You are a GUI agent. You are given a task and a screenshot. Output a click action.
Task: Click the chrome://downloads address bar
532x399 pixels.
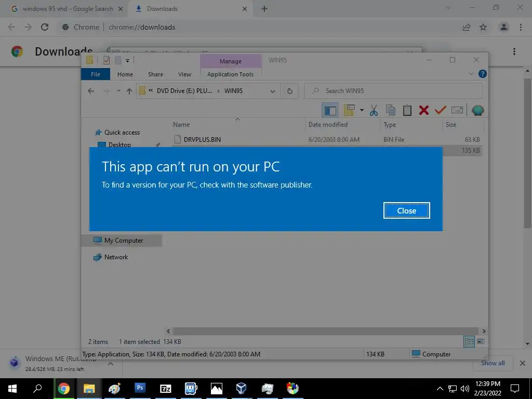pos(142,27)
